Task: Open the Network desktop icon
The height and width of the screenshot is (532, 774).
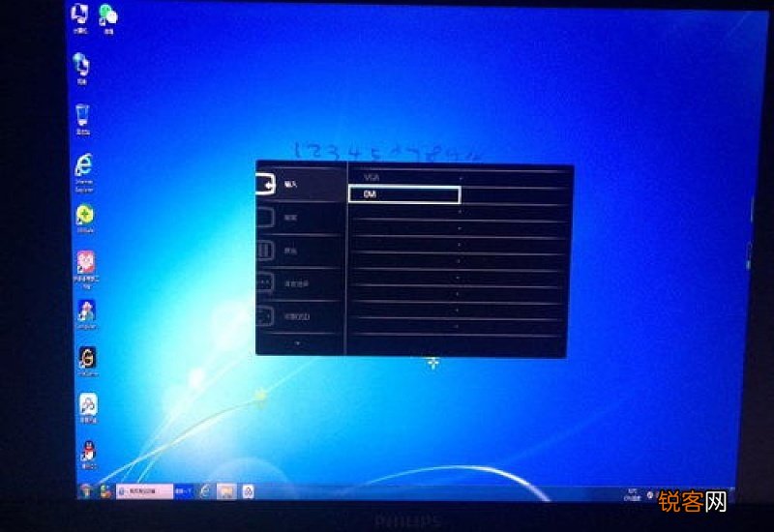Action: 81,68
